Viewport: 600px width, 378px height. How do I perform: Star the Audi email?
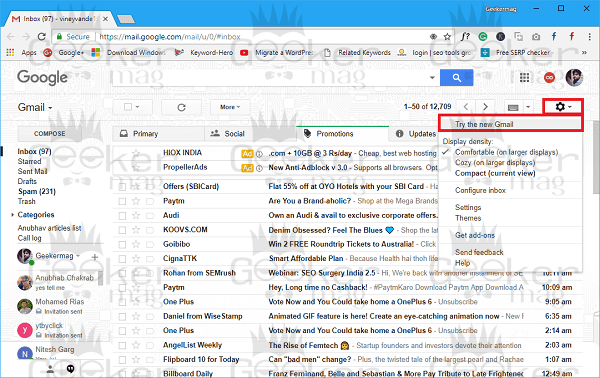tap(136, 215)
